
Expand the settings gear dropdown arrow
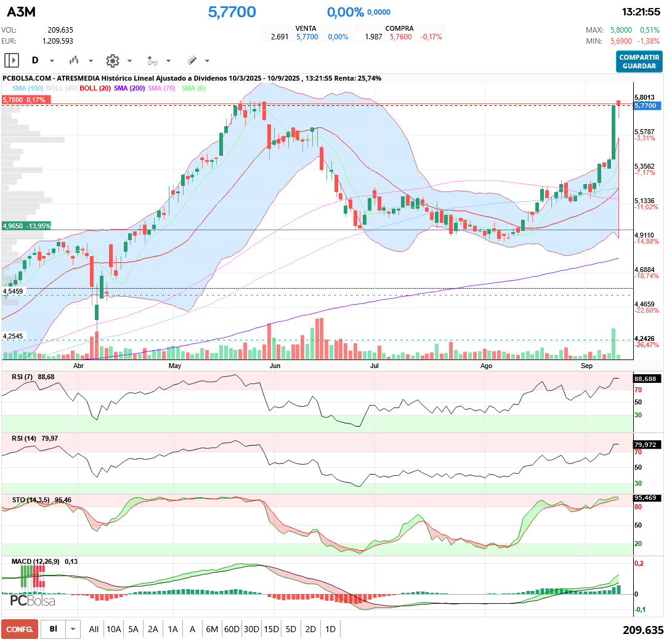point(129,61)
